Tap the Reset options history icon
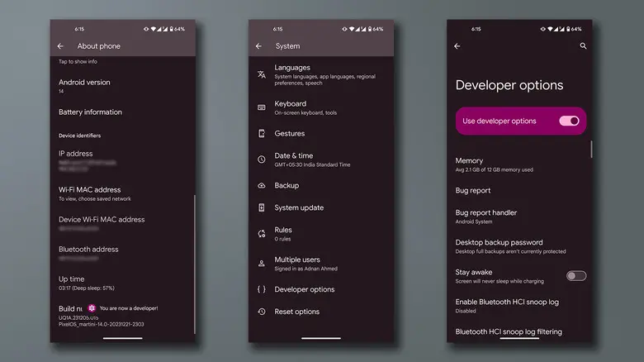The image size is (644, 362). tap(262, 312)
